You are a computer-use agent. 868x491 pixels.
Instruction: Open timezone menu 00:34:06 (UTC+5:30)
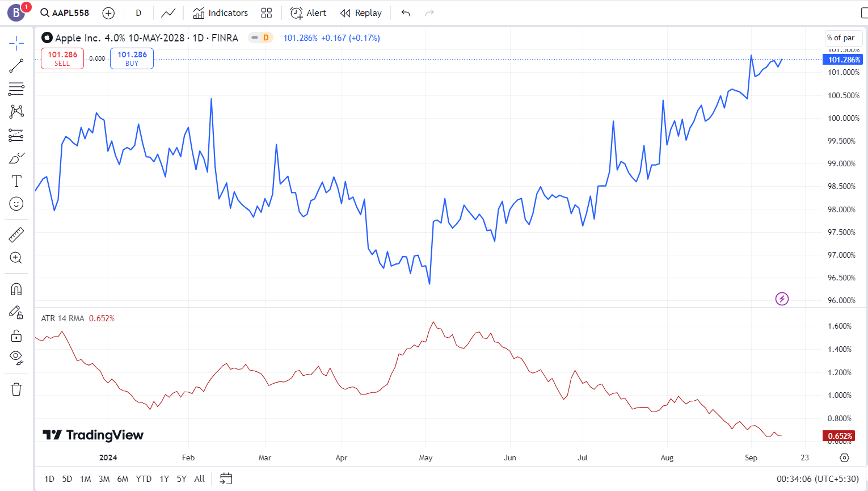click(x=818, y=479)
